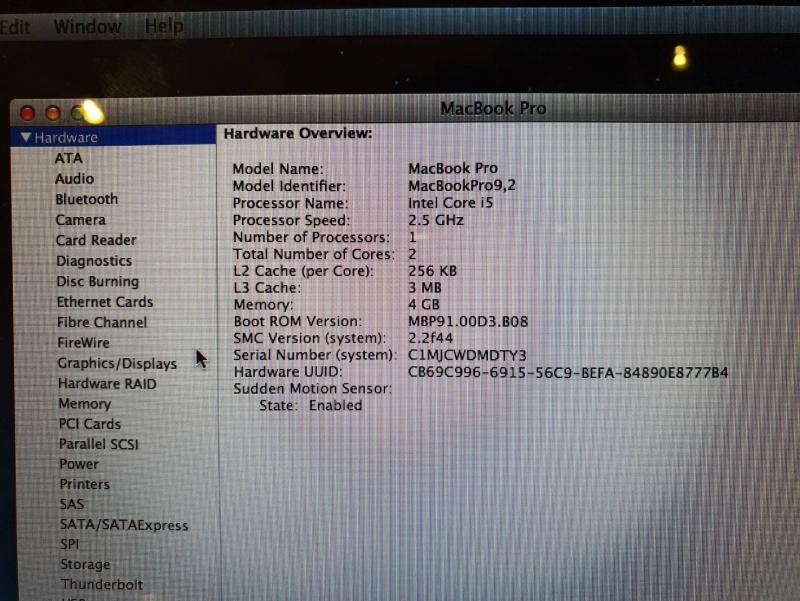
Task: Show Memory details in the sidebar
Action: (x=85, y=404)
